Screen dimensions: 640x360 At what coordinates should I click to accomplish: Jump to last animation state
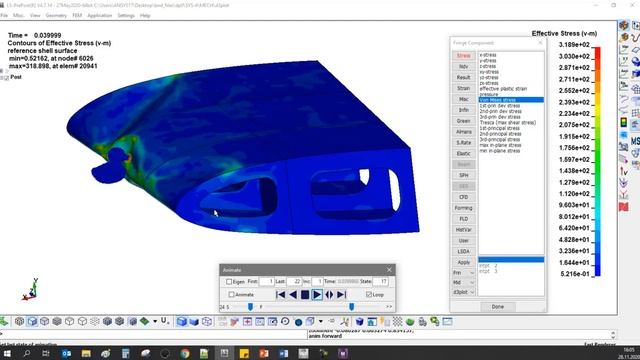(342, 295)
